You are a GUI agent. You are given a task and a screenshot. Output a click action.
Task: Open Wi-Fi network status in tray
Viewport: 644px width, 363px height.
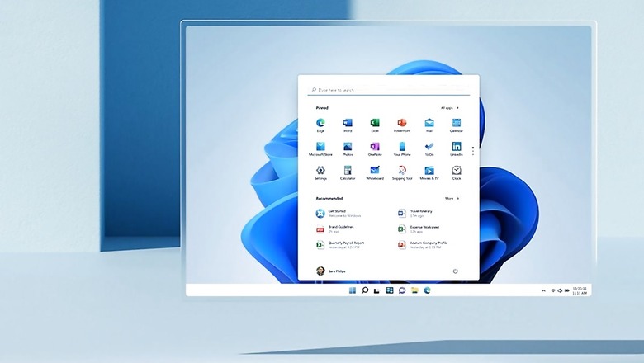pos(553,290)
